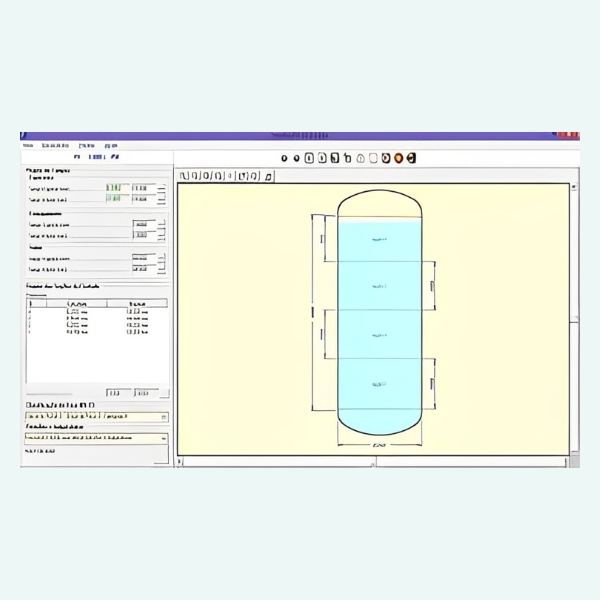Select the faint gray empty square toolbar icon
The image size is (600, 600).
[373, 158]
